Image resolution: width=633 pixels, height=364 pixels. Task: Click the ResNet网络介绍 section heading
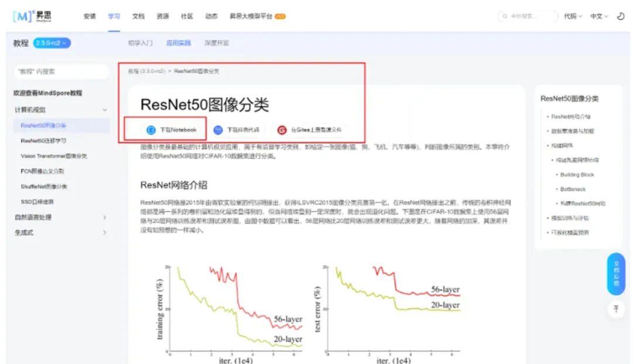[x=173, y=185]
